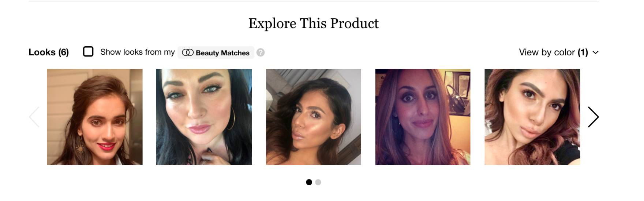Click the overlapping circles Beauty Matches icon
This screenshot has height=201, width=644.
[188, 53]
